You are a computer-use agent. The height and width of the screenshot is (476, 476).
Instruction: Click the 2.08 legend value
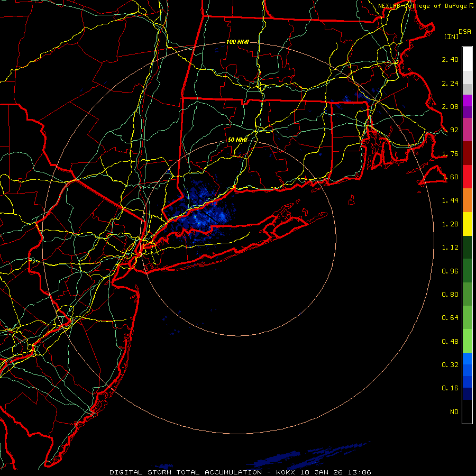point(450,106)
